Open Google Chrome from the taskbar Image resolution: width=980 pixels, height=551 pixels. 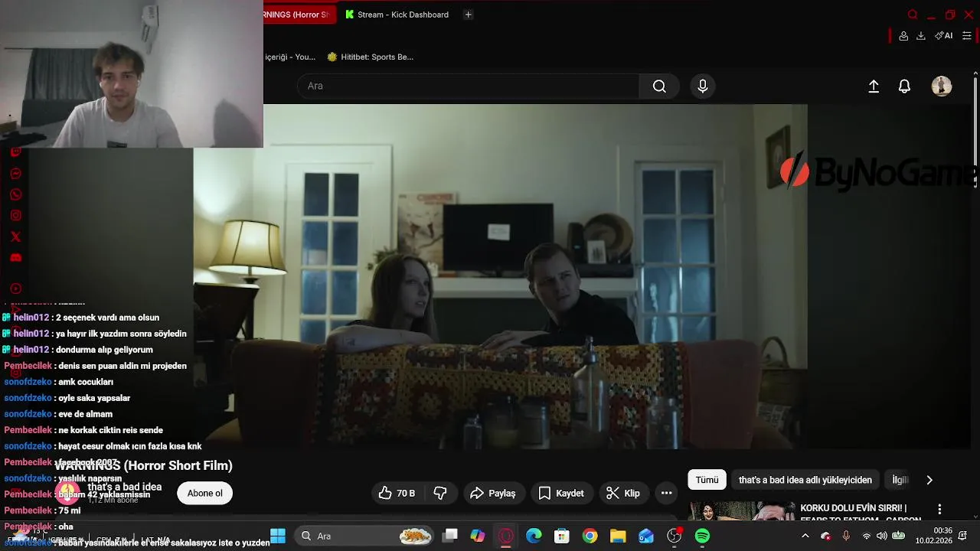pos(590,536)
